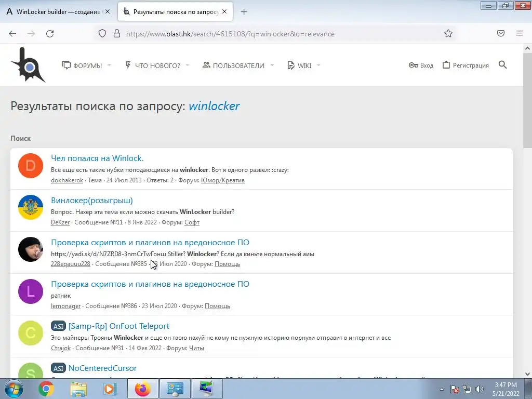532x399 pixels.
Task: Click the scrollbar down arrow
Action: [527, 374]
